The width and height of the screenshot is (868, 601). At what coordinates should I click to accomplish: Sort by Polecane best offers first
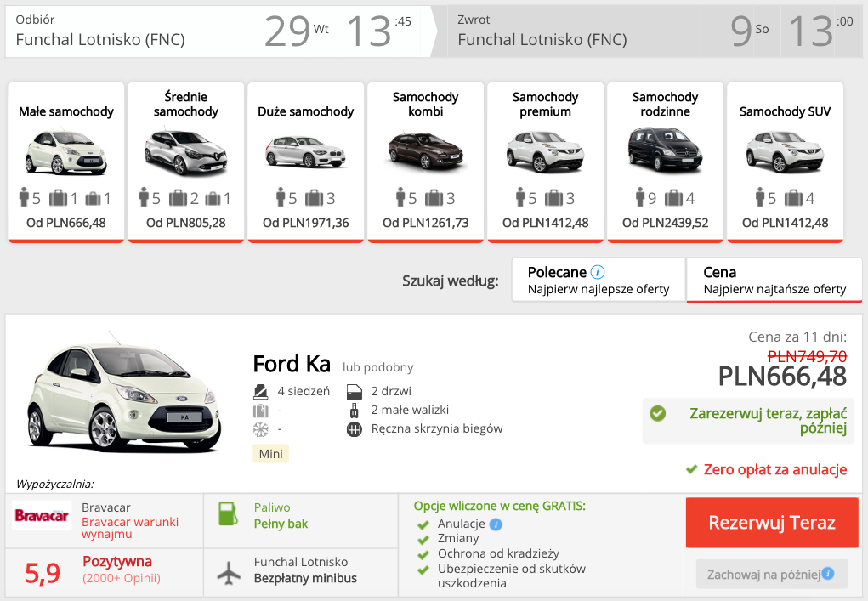coord(599,280)
